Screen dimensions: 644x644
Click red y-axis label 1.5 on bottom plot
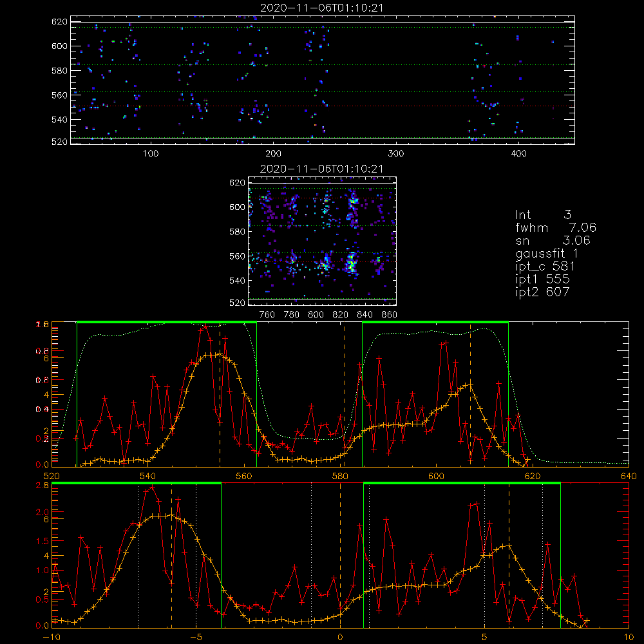point(43,542)
